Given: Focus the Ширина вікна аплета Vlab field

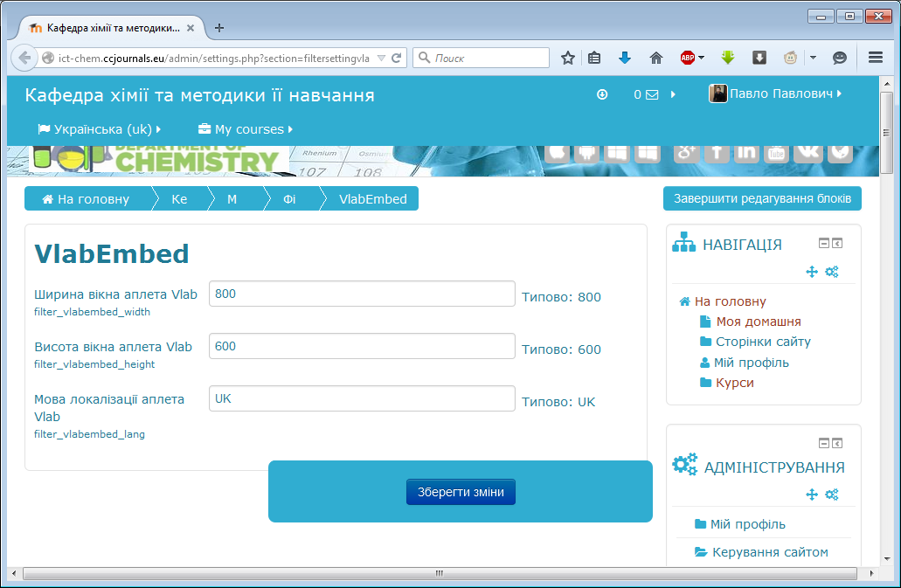Looking at the screenshot, I should pos(362,294).
